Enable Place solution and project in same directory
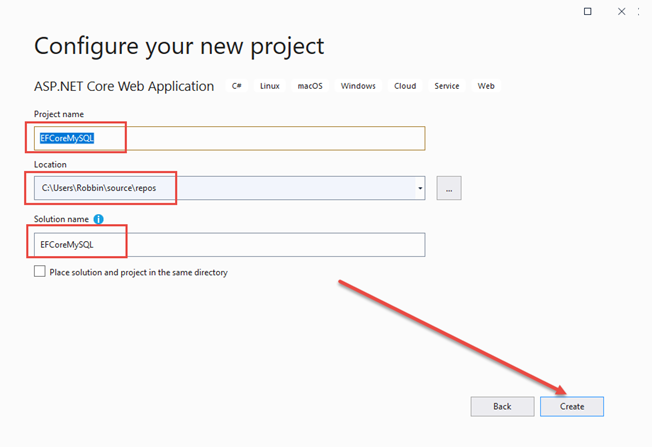 (x=40, y=272)
